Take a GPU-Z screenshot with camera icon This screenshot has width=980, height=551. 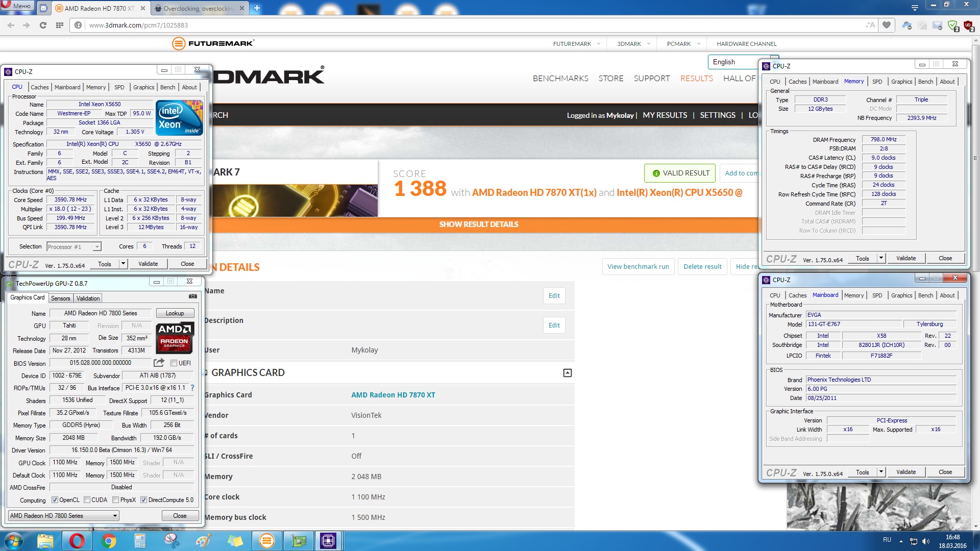click(x=192, y=296)
